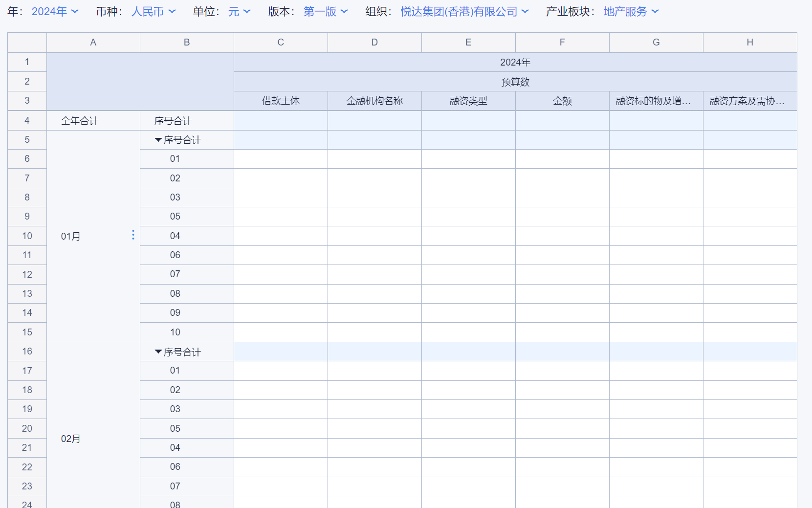Click the 金融机构名称 column heading cell
The width and height of the screenshot is (812, 508).
374,101
